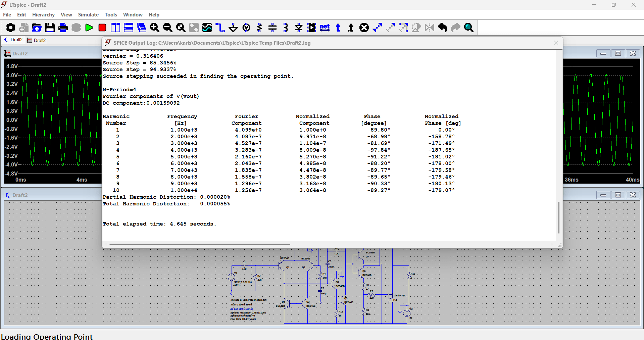Undo last action arrow
644x340 pixels.
(443, 28)
